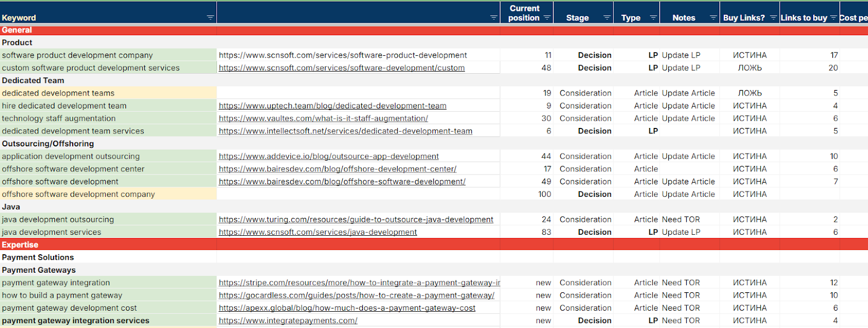Select keyword 'custom software product development services'
The height and width of the screenshot is (328, 868).
point(91,68)
